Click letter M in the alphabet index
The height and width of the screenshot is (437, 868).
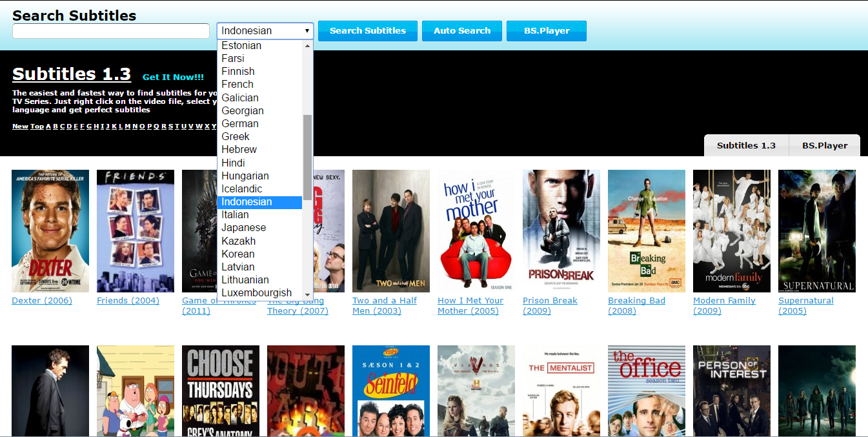127,127
